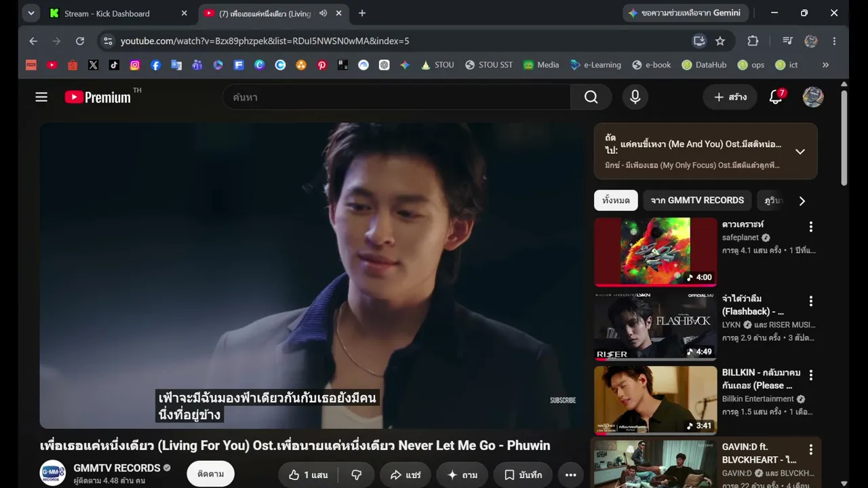
Task: Open the TikTok bookmark
Action: (114, 65)
